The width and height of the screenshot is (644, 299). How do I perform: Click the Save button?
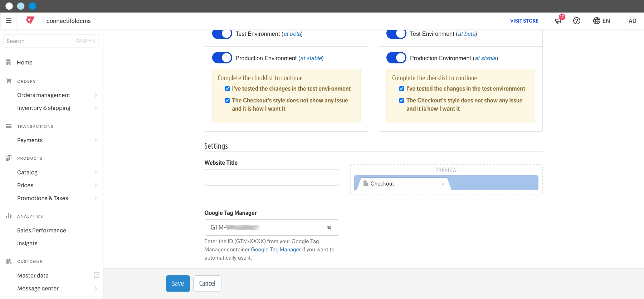pyautogui.click(x=178, y=283)
